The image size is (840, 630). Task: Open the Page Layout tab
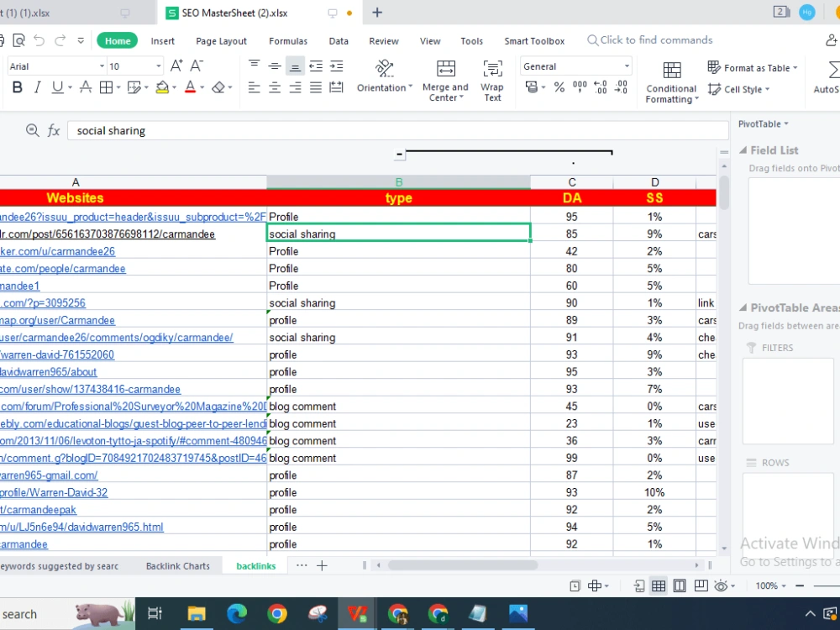pos(221,41)
